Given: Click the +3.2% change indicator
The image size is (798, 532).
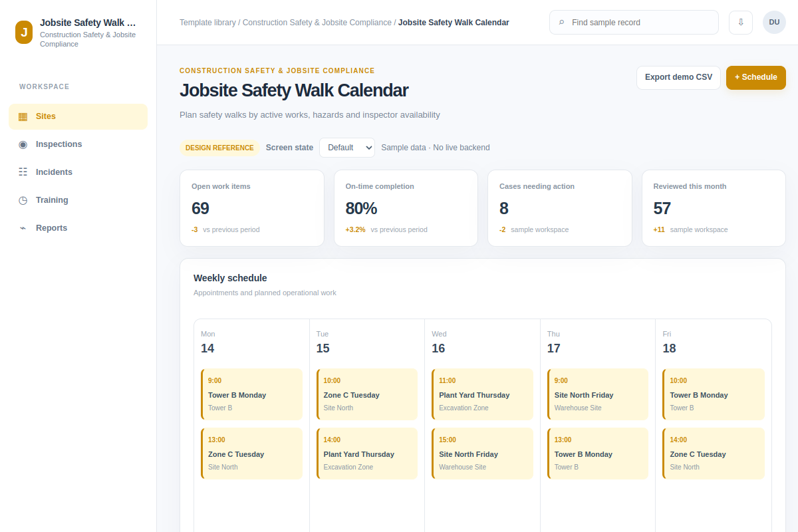Looking at the screenshot, I should coord(355,230).
